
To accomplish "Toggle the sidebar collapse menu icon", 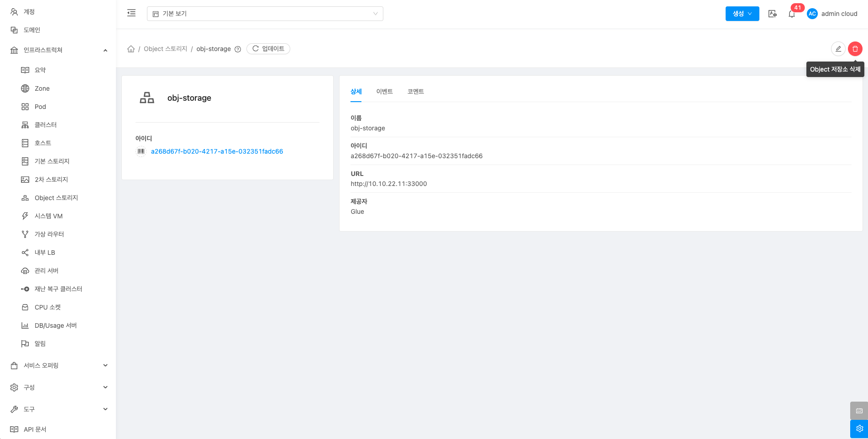I will pos(131,13).
